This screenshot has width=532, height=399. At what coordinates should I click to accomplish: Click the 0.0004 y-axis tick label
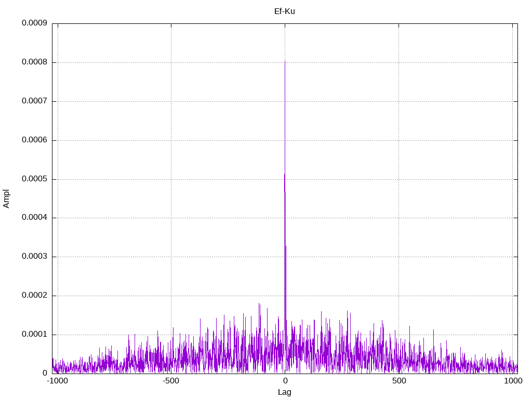35,218
